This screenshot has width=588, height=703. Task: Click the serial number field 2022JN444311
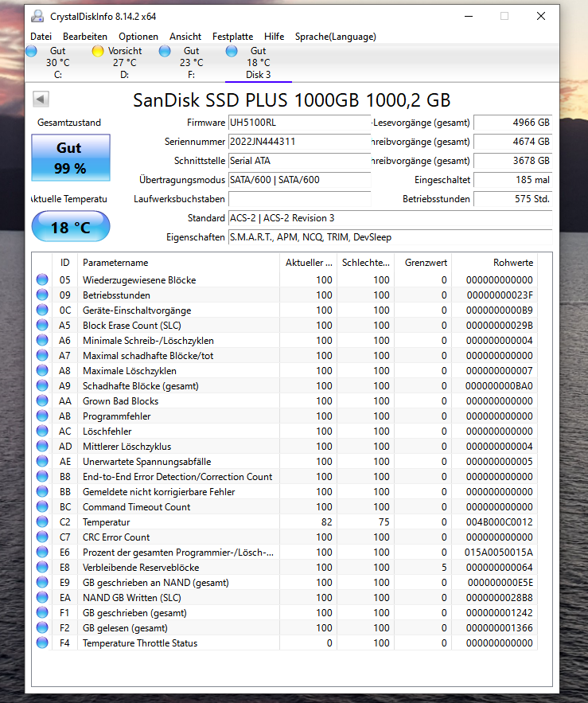tap(299, 142)
